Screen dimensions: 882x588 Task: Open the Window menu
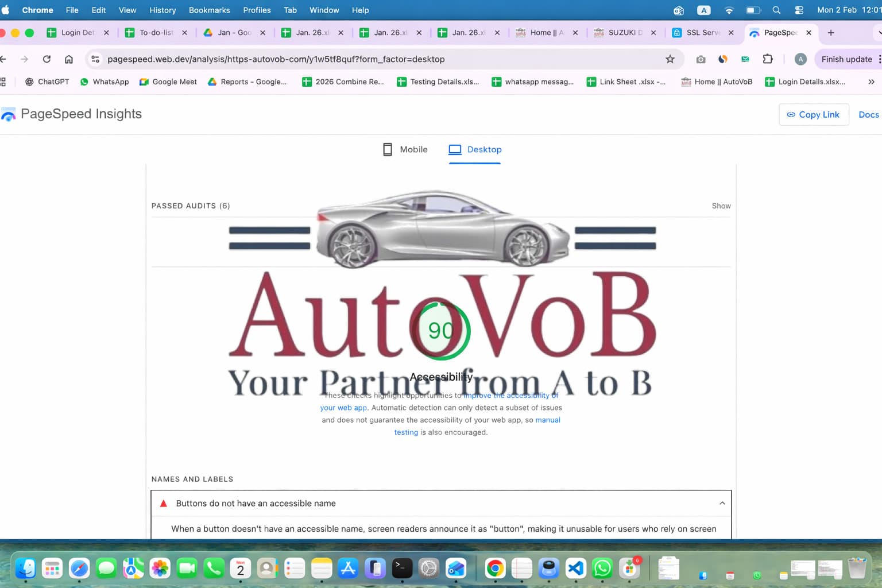point(324,10)
